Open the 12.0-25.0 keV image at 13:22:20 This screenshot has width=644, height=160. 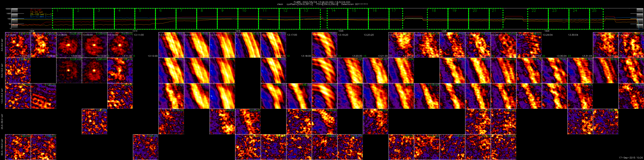[427, 96]
